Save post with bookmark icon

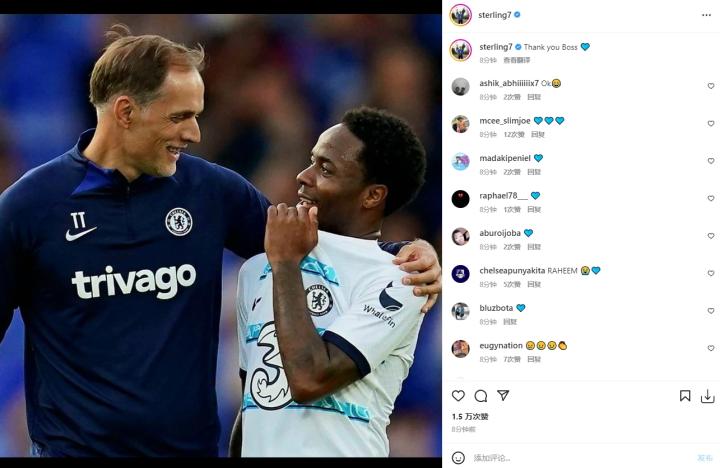[685, 396]
